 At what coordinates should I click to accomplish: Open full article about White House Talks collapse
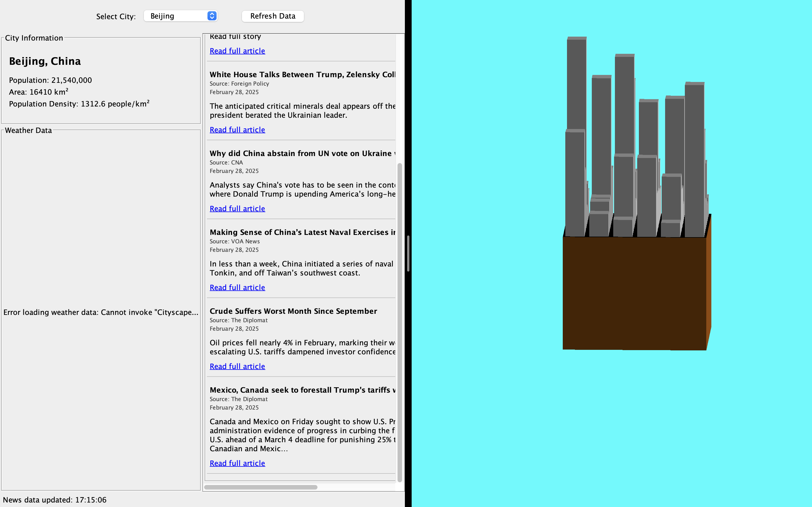[237, 130]
